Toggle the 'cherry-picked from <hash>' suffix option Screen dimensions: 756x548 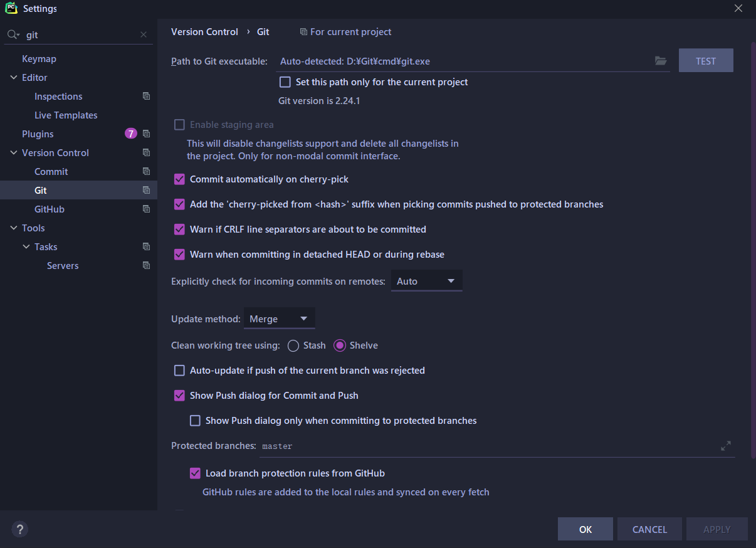pyautogui.click(x=179, y=204)
